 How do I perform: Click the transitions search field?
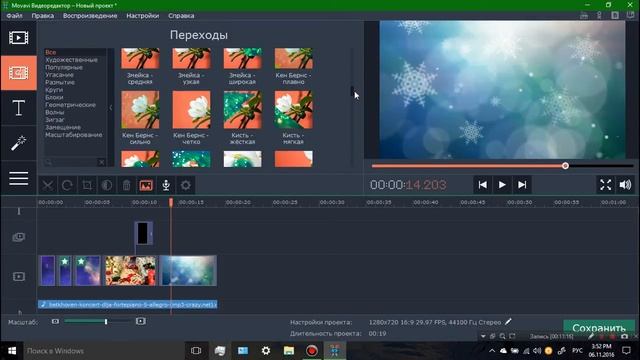click(70, 162)
